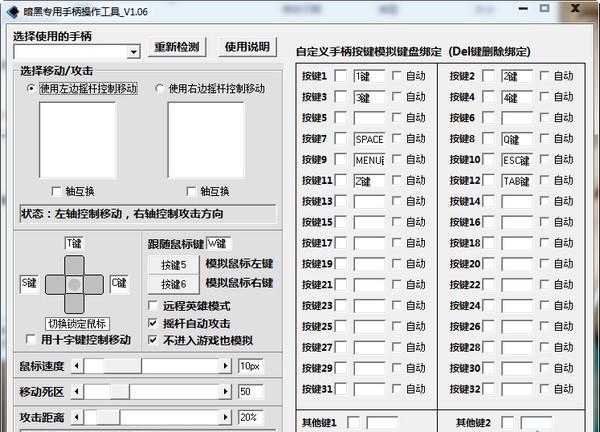
Task: Click the 20% attack distance value field
Action: tap(251, 417)
